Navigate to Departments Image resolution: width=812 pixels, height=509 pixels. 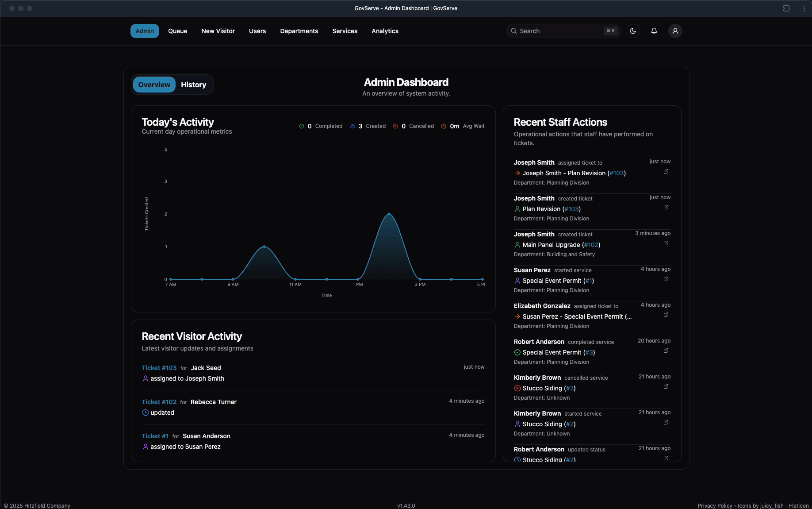click(299, 31)
